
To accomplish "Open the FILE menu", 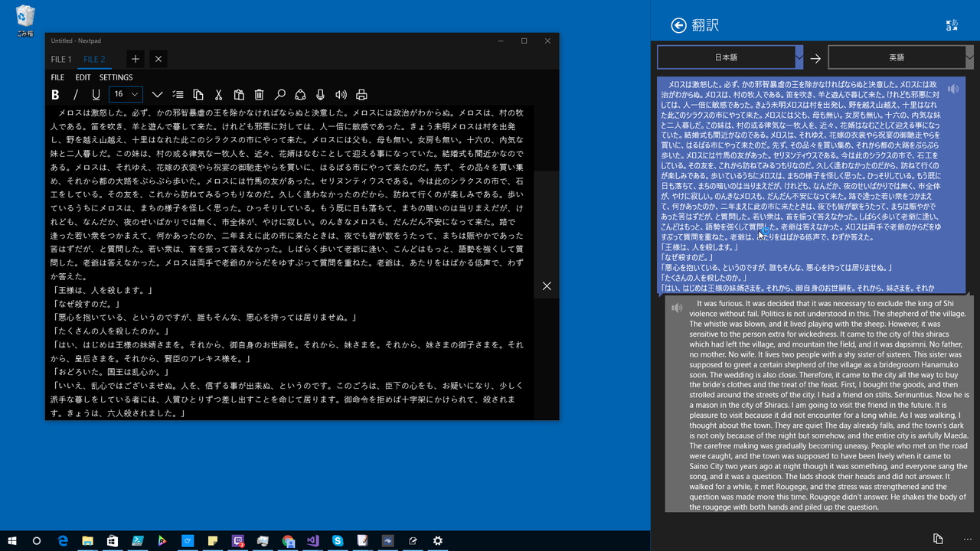I will pos(57,77).
